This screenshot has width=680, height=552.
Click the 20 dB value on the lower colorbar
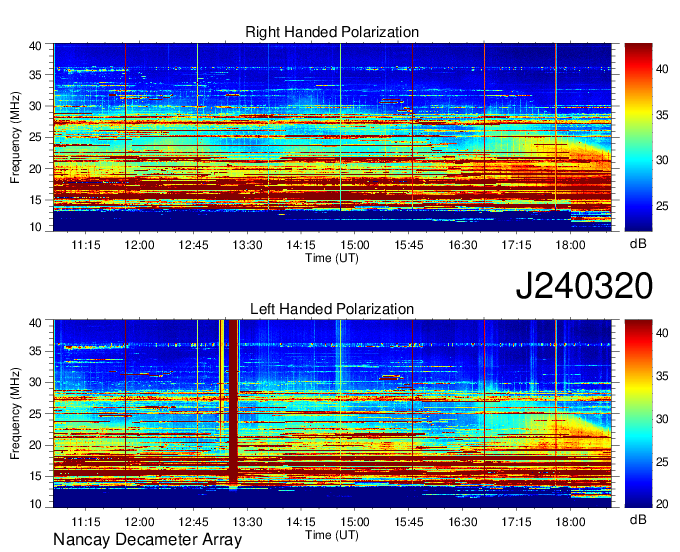tap(662, 504)
